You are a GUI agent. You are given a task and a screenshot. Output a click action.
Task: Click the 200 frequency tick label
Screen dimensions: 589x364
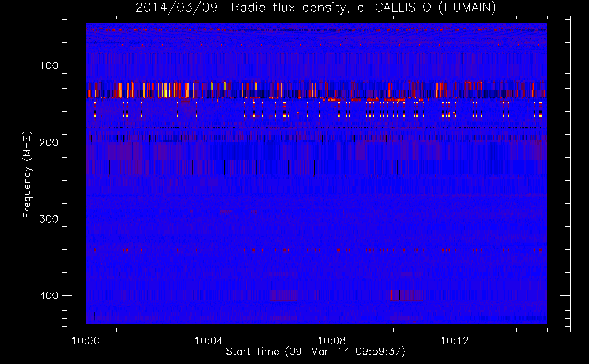point(49,142)
